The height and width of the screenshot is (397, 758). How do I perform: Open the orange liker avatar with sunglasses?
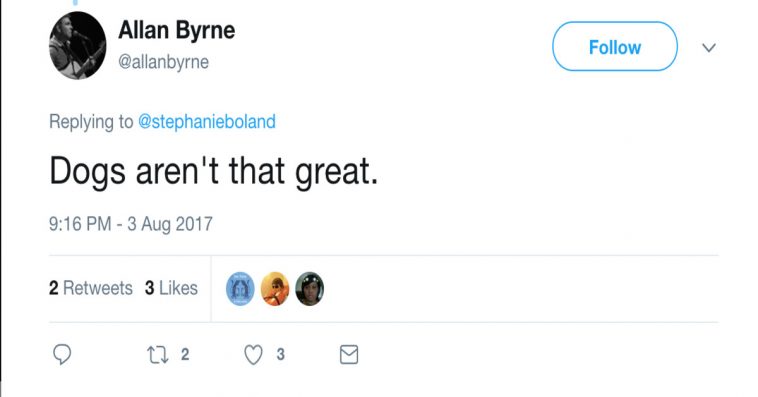coord(275,289)
